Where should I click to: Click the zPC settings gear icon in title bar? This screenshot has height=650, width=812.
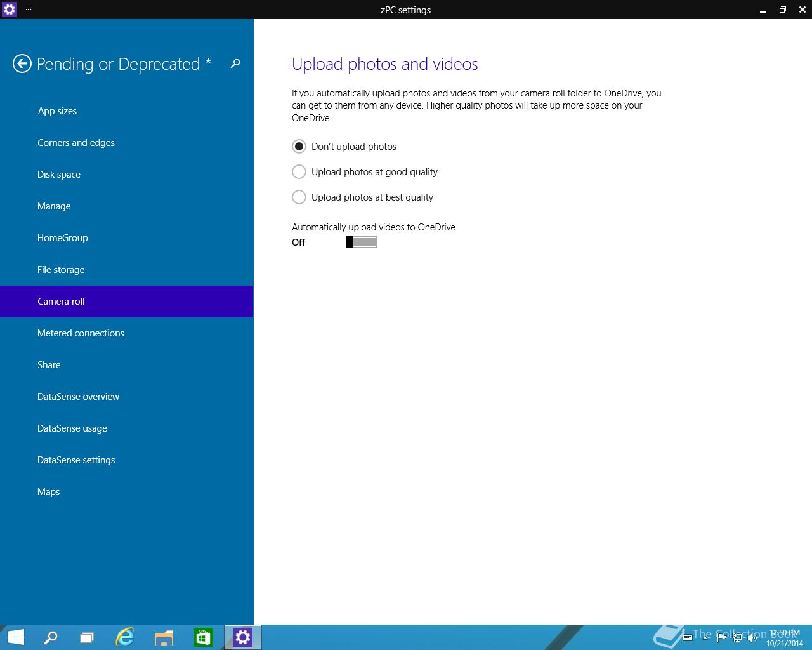coord(10,10)
